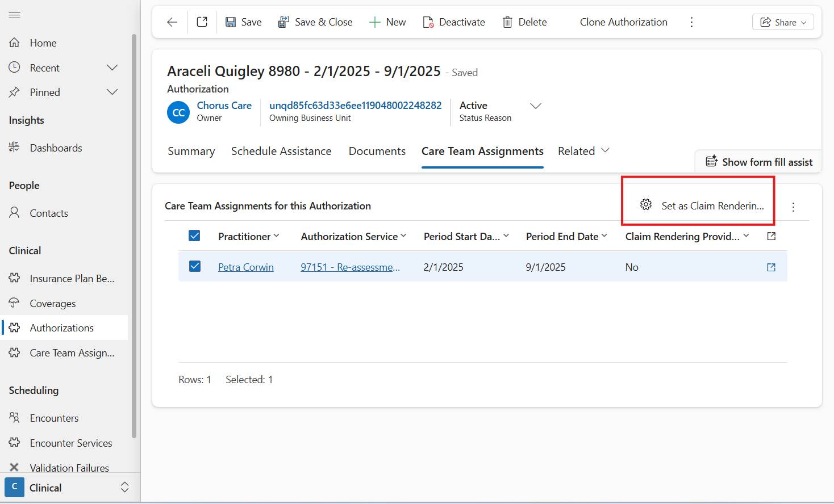Click the Encounters people icon
The width and height of the screenshot is (834, 504).
pyautogui.click(x=15, y=418)
